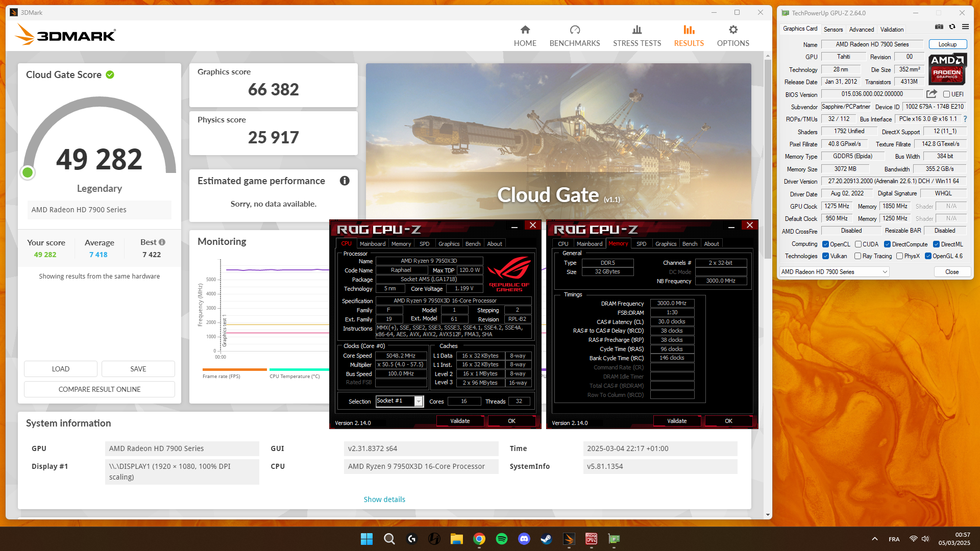The image size is (980, 551).
Task: Click the GPU-Z screenshot camera icon
Action: click(x=939, y=27)
